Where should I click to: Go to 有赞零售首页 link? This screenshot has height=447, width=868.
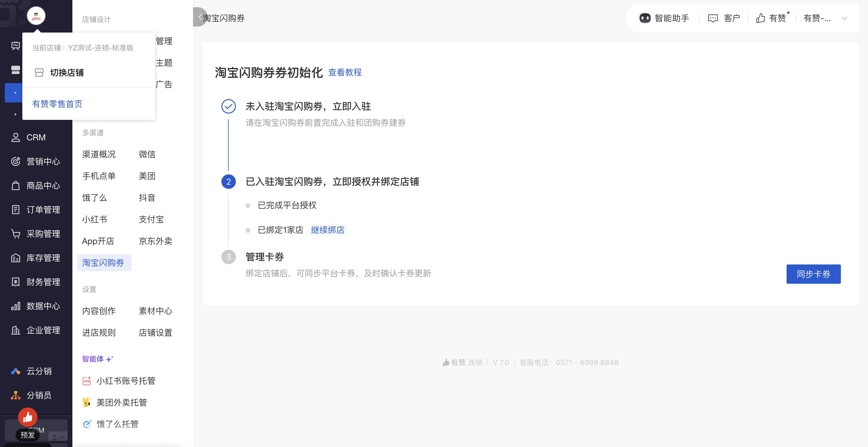(57, 104)
